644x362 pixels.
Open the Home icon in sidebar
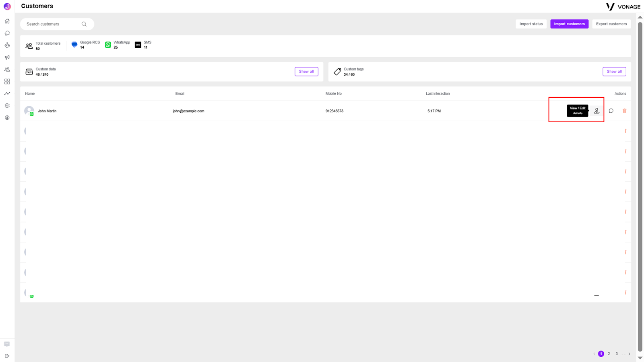7,21
